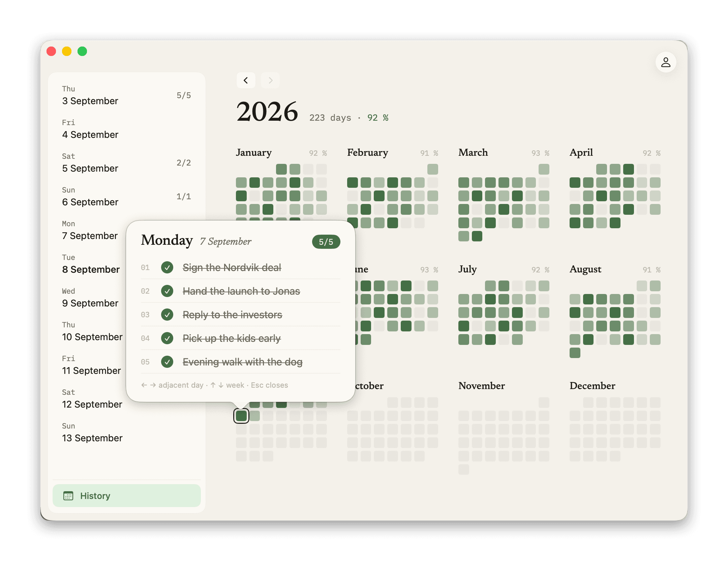Select Sat 5 September in the sidebar

[127, 163]
